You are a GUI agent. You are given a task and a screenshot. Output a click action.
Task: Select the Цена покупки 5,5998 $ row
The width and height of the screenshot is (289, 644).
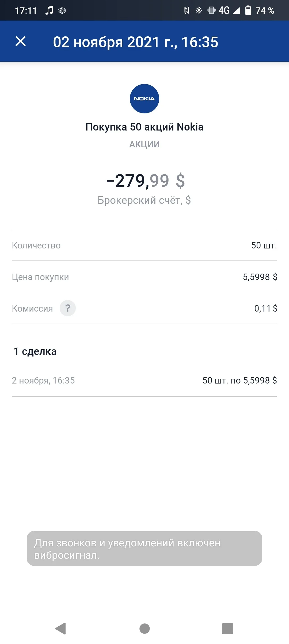[x=144, y=277]
